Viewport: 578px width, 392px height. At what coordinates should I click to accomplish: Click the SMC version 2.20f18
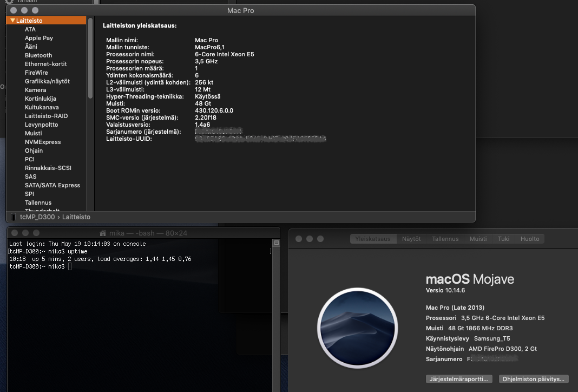(x=205, y=117)
